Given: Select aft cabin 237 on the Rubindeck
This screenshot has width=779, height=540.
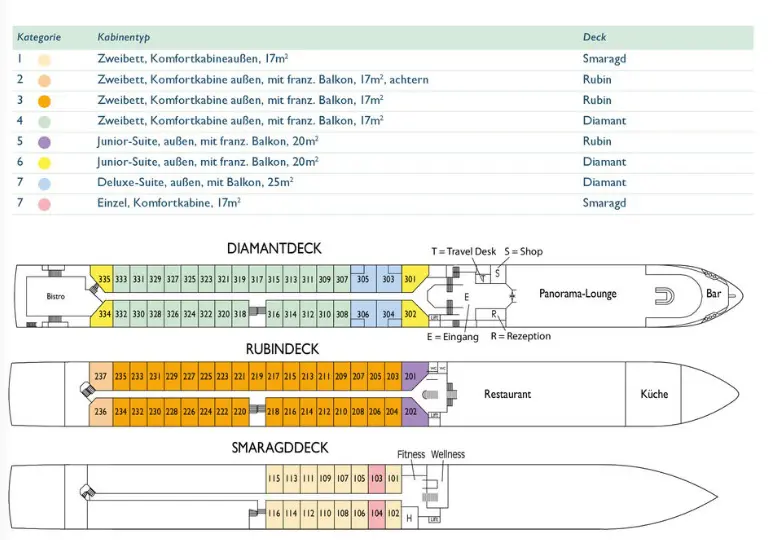Looking at the screenshot, I should [101, 376].
